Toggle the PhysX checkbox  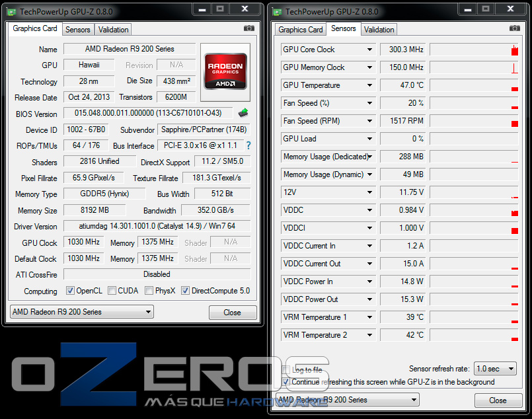point(149,291)
